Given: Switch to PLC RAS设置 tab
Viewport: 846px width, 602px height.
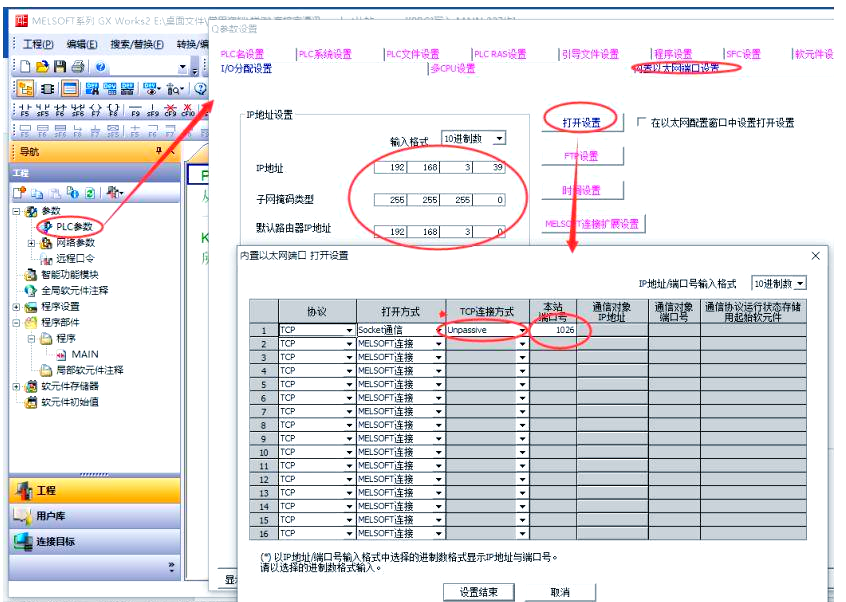Looking at the screenshot, I should [x=500, y=54].
